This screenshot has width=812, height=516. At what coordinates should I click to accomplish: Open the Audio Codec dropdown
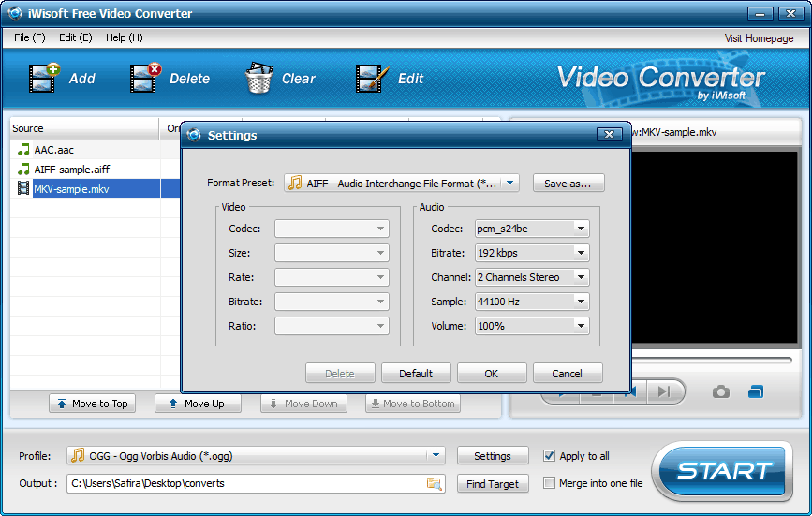click(532, 229)
